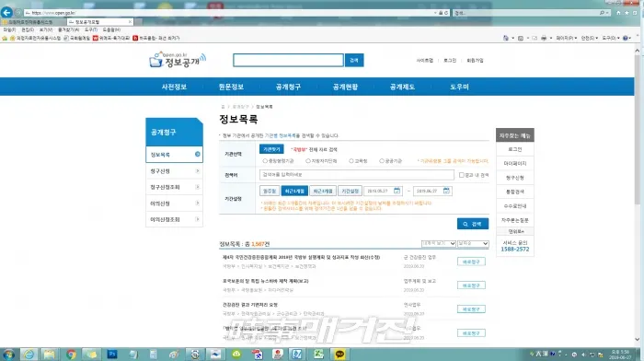Open Internet Explorer from the taskbar

(x=29, y=354)
